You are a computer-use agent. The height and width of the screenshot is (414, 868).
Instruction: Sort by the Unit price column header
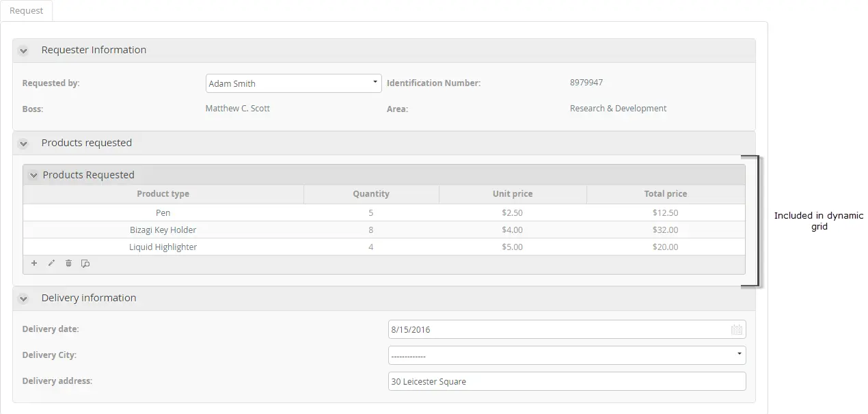point(513,194)
